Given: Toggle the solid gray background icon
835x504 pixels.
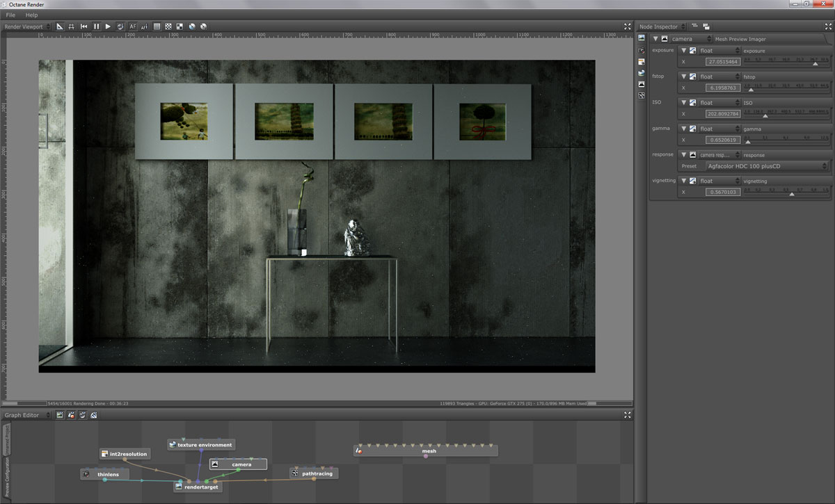Looking at the screenshot, I should tap(157, 26).
